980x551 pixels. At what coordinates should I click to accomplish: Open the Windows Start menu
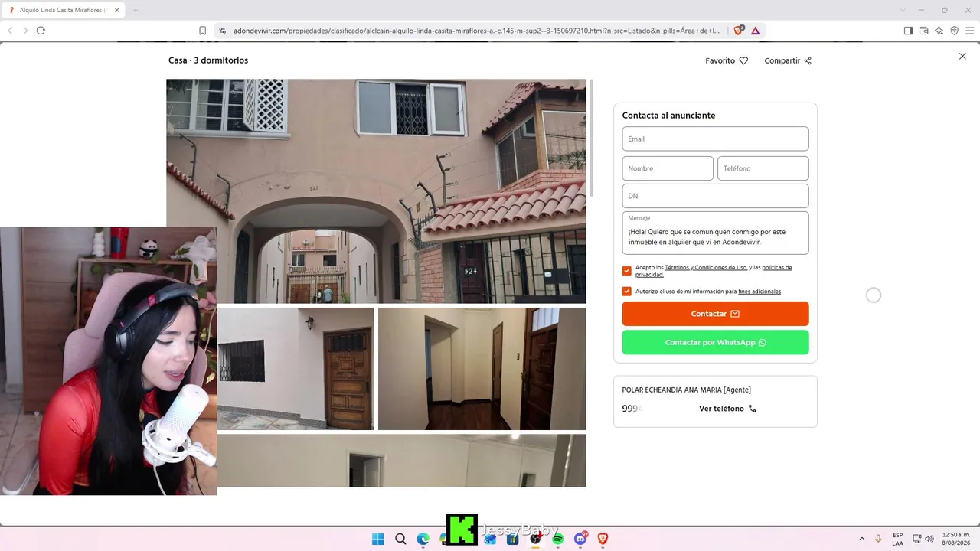point(377,539)
